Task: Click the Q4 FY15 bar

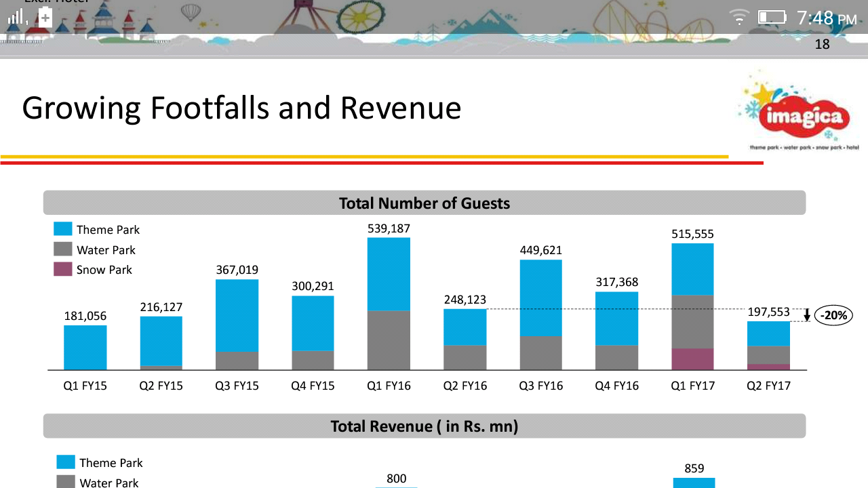Action: pos(313,333)
